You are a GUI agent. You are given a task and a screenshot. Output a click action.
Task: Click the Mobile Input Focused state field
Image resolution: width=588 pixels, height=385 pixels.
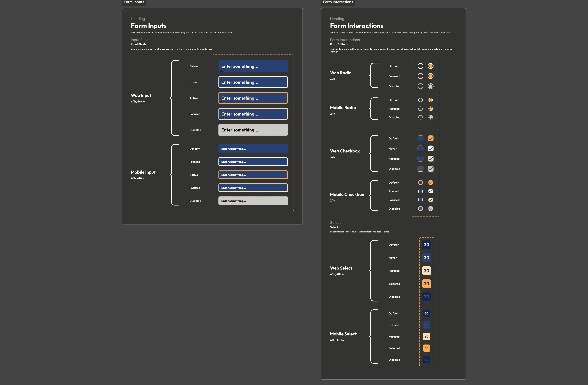point(253,188)
